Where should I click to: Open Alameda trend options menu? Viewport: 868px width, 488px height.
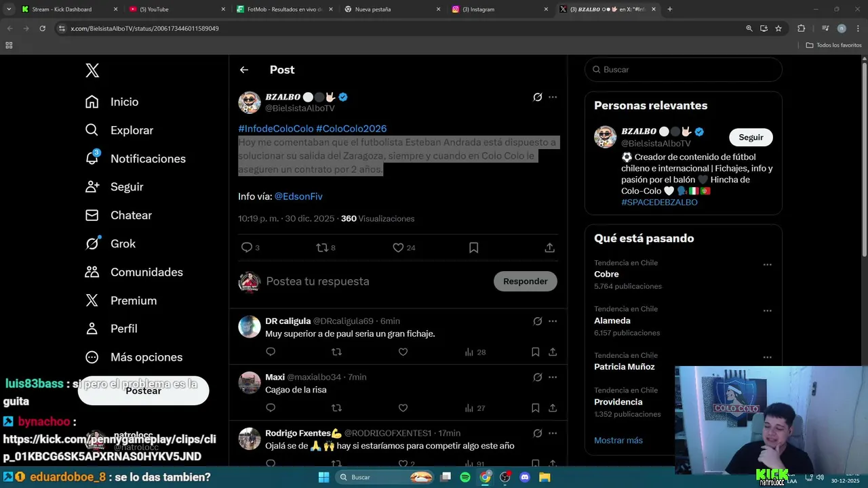pyautogui.click(x=767, y=310)
